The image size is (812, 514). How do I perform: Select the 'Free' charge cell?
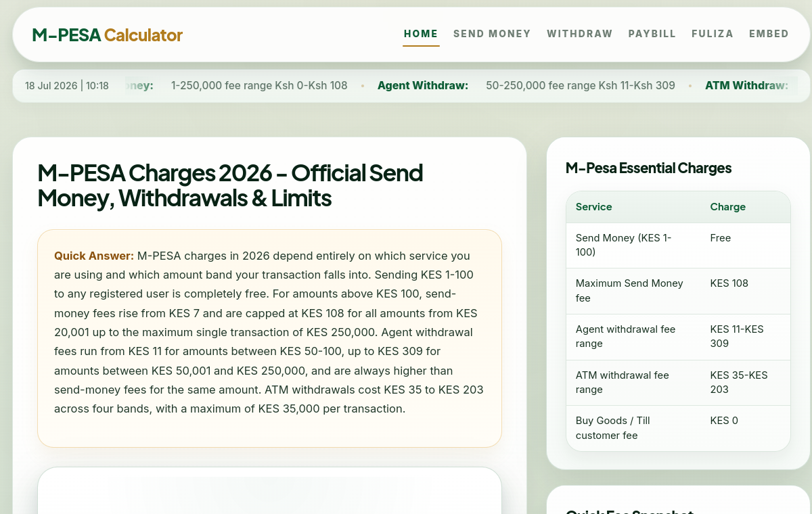tap(746, 246)
